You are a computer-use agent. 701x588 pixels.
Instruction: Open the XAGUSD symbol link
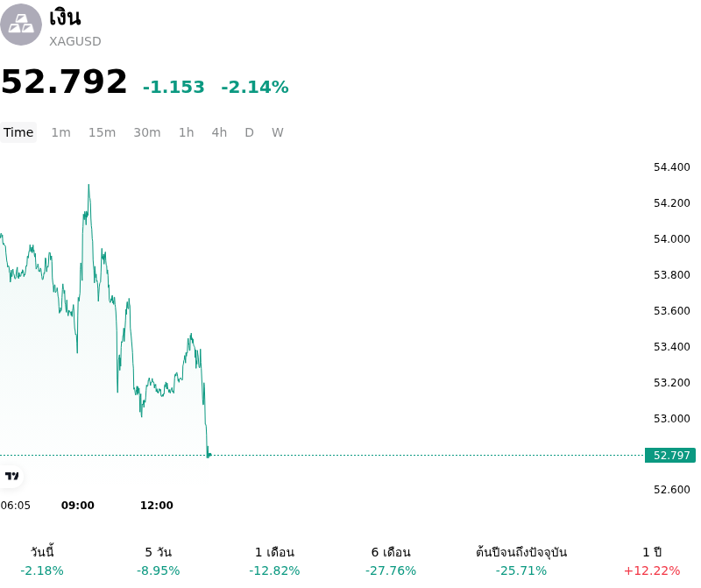click(x=75, y=41)
